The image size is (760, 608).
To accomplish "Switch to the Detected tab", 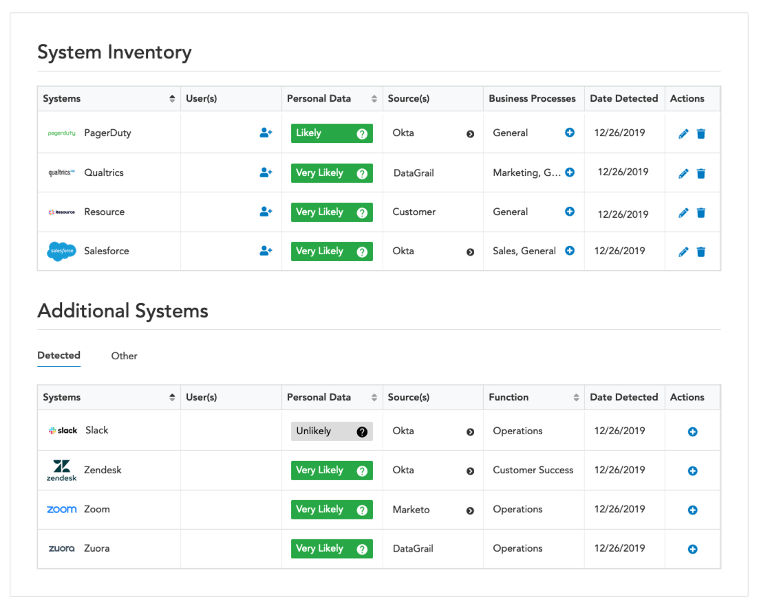I will pos(59,355).
